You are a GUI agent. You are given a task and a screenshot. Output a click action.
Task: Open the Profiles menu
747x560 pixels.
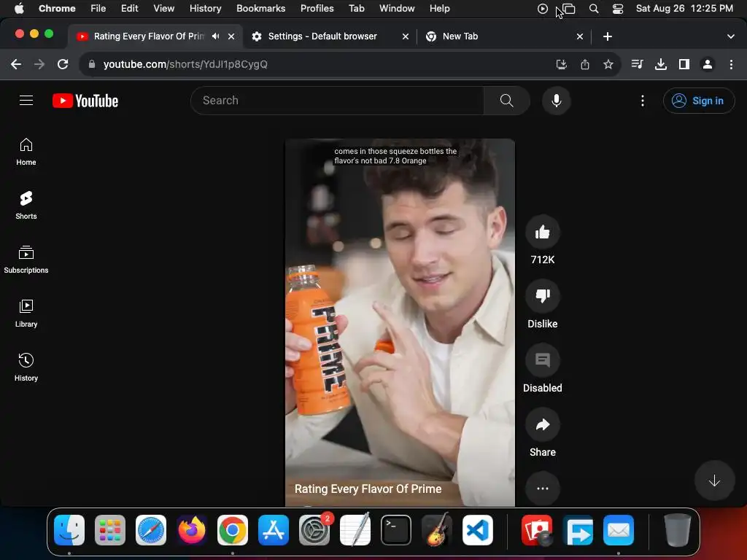coord(317,9)
